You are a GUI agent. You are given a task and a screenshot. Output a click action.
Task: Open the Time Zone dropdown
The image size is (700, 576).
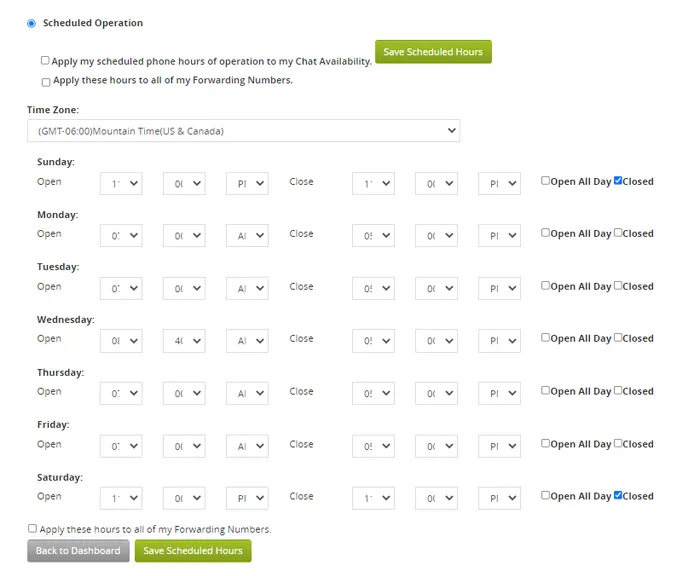(243, 130)
